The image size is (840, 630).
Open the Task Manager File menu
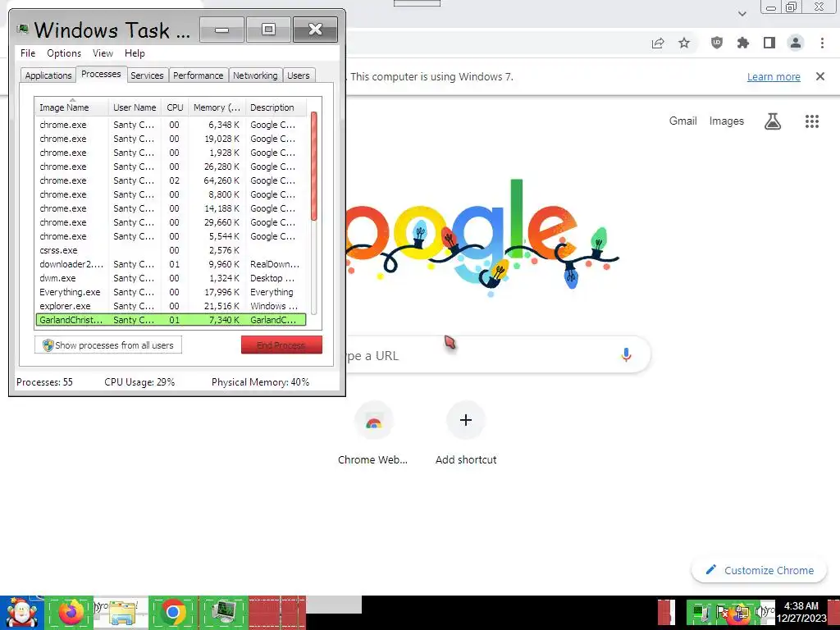pos(28,53)
